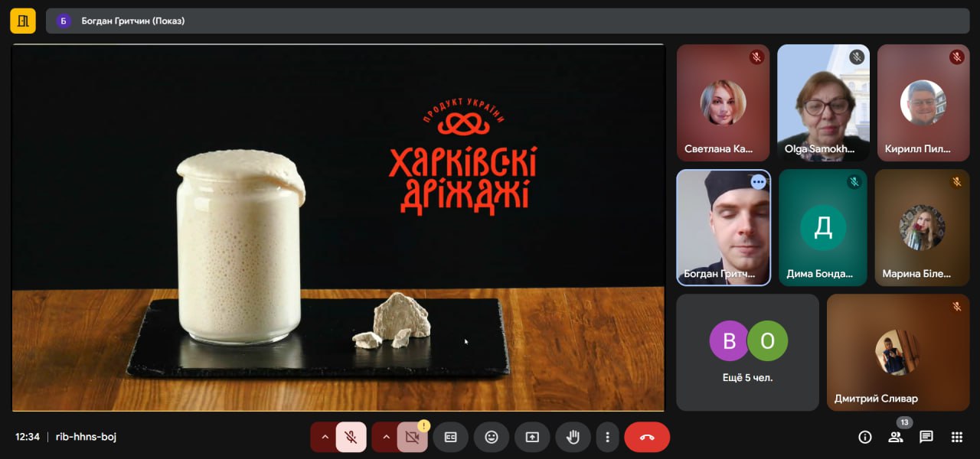Click the 12:34 clock text
The height and width of the screenshot is (459, 980).
point(28,437)
